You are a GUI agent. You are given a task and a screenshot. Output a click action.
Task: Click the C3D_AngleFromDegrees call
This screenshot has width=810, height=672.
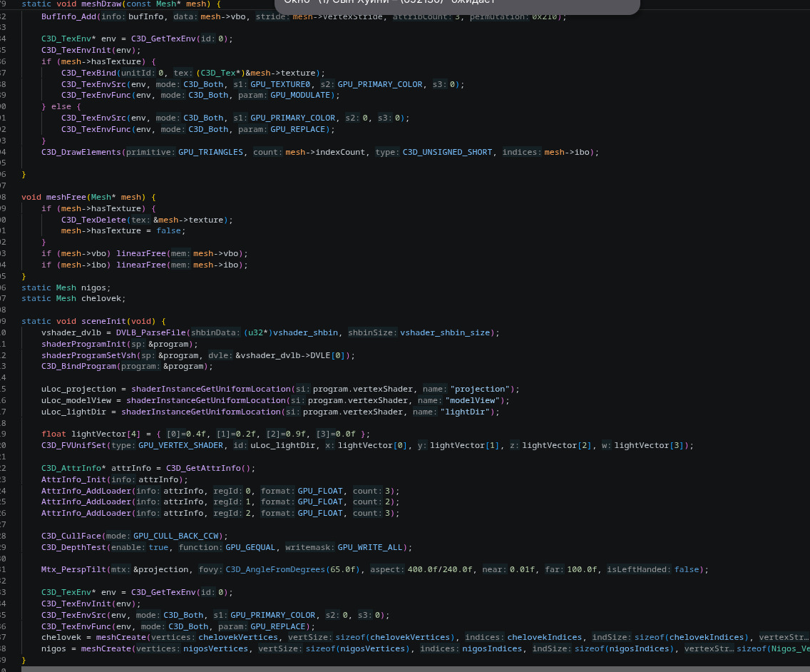[x=276, y=569]
